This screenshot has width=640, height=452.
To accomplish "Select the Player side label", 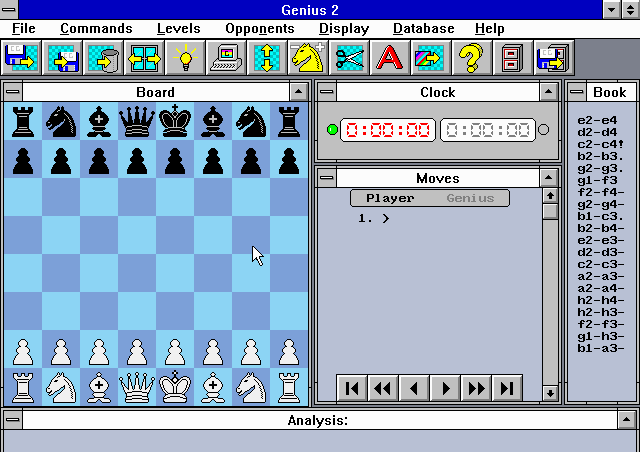I will [x=390, y=198].
